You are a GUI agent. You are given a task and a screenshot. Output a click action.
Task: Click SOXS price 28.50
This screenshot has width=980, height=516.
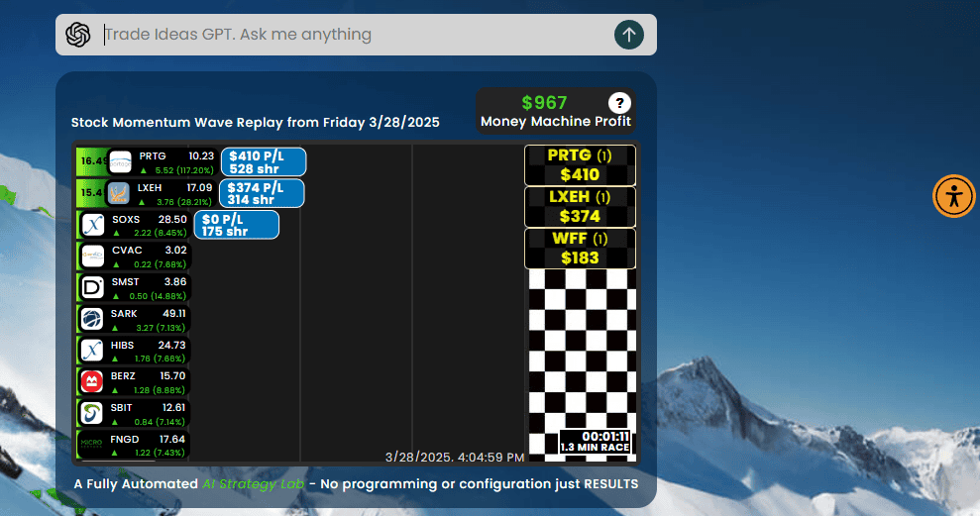(172, 219)
